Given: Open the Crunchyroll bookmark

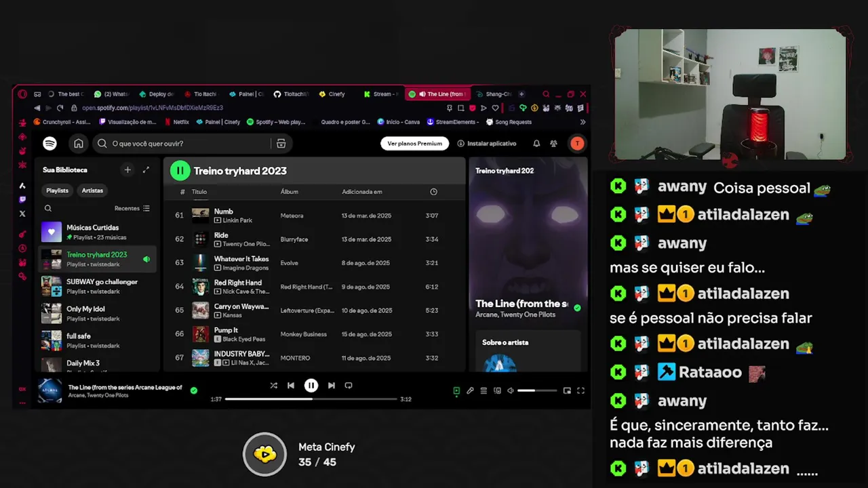Looking at the screenshot, I should 62,122.
